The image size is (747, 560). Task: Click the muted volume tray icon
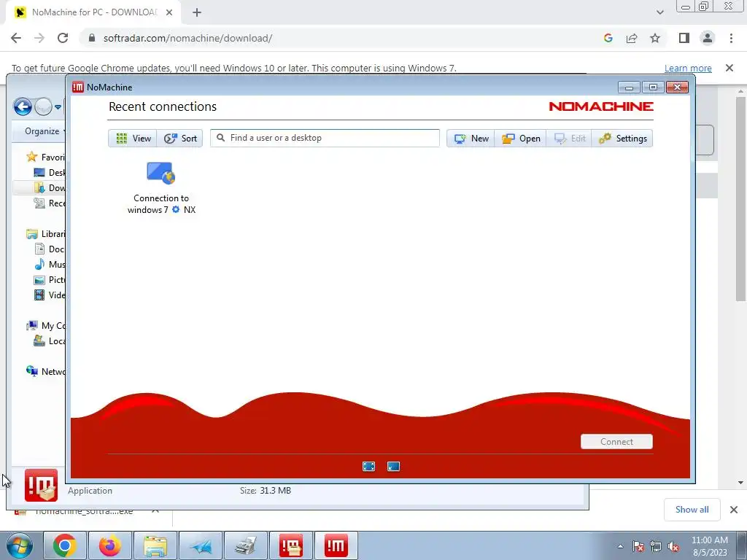click(673, 546)
